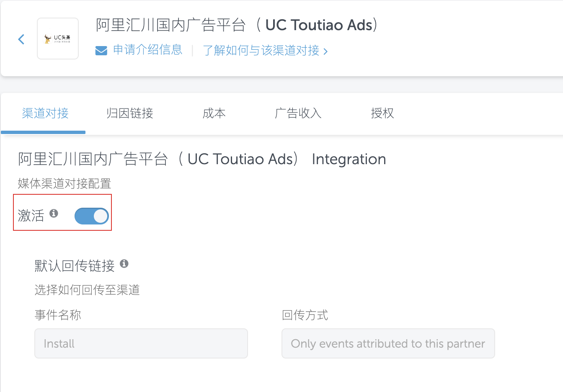Show info tooltip icon for 默认回传链接
This screenshot has width=563, height=392.
coord(124,263)
